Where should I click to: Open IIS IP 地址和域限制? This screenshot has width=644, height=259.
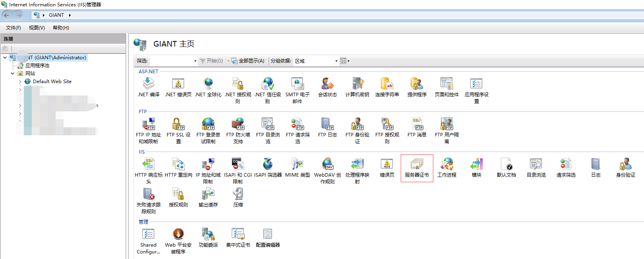208,171
